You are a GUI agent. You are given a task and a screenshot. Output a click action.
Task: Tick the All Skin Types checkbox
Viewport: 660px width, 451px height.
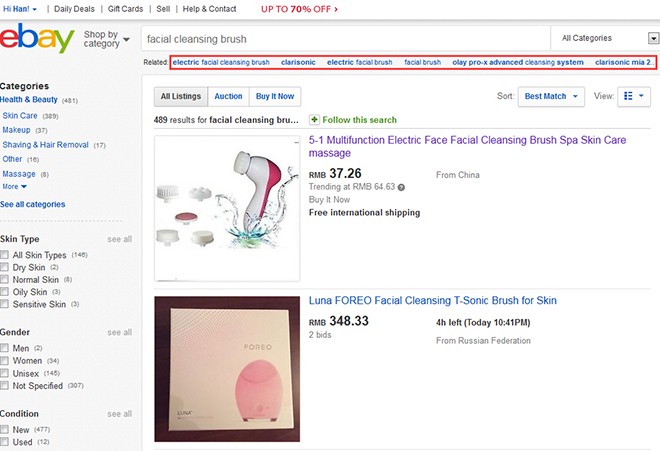pos(5,255)
